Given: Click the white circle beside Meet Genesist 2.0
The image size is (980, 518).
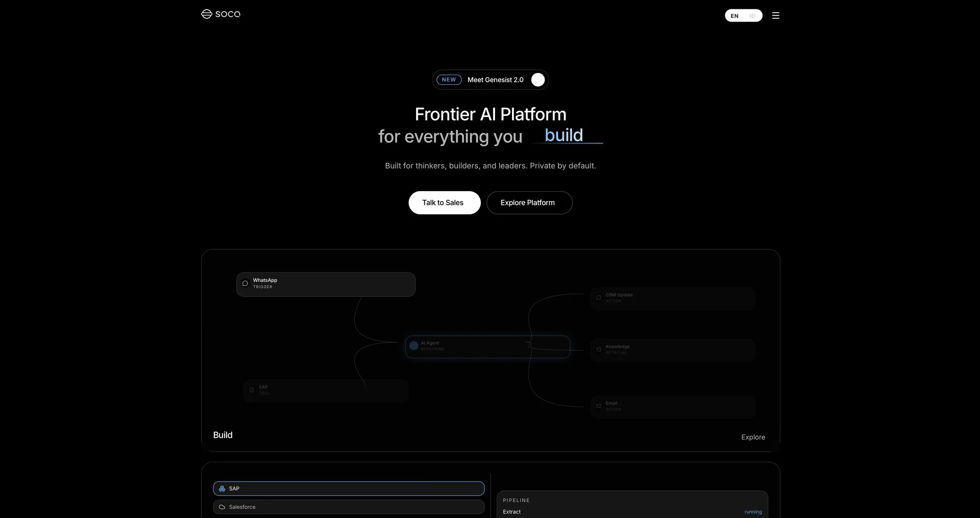Looking at the screenshot, I should [538, 80].
